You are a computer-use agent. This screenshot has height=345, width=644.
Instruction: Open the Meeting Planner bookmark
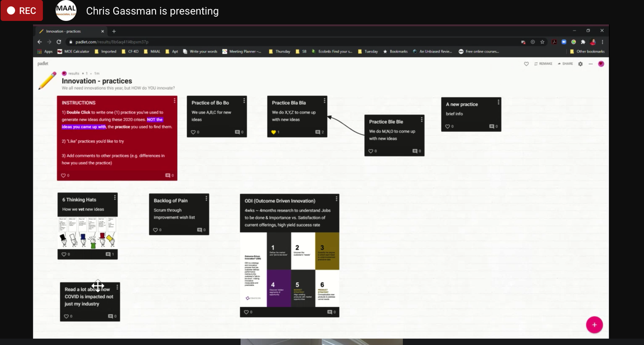point(241,52)
